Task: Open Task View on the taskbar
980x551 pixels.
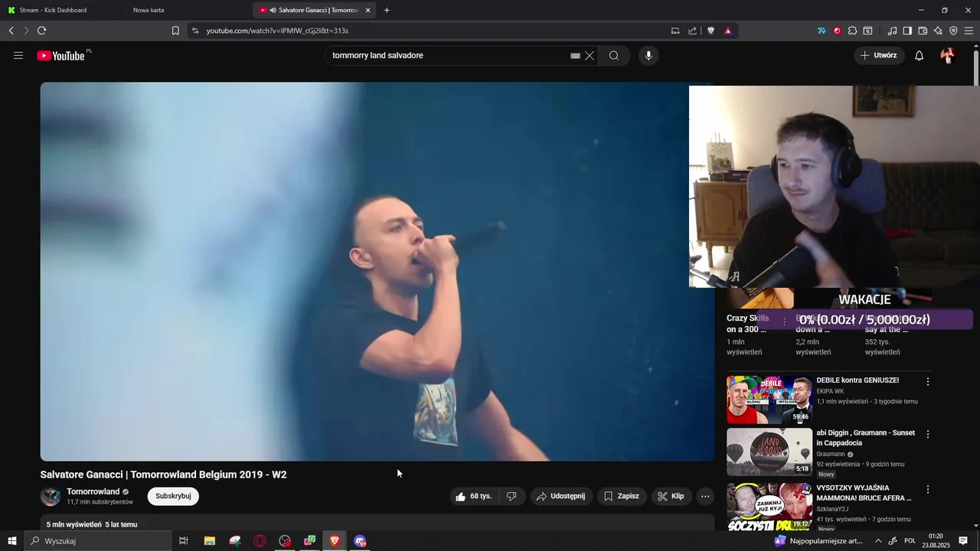Action: pyautogui.click(x=184, y=541)
